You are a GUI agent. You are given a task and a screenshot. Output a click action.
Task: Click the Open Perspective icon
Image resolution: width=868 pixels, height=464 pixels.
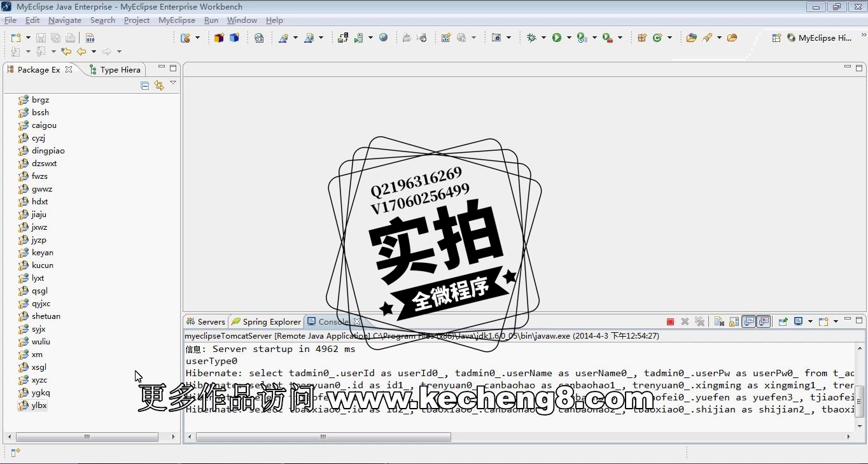click(x=776, y=38)
